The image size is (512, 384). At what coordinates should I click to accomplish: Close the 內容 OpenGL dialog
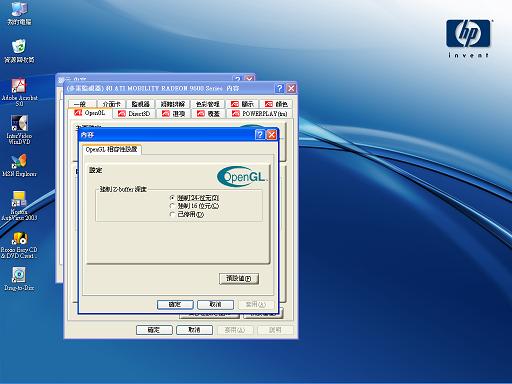click(x=272, y=135)
